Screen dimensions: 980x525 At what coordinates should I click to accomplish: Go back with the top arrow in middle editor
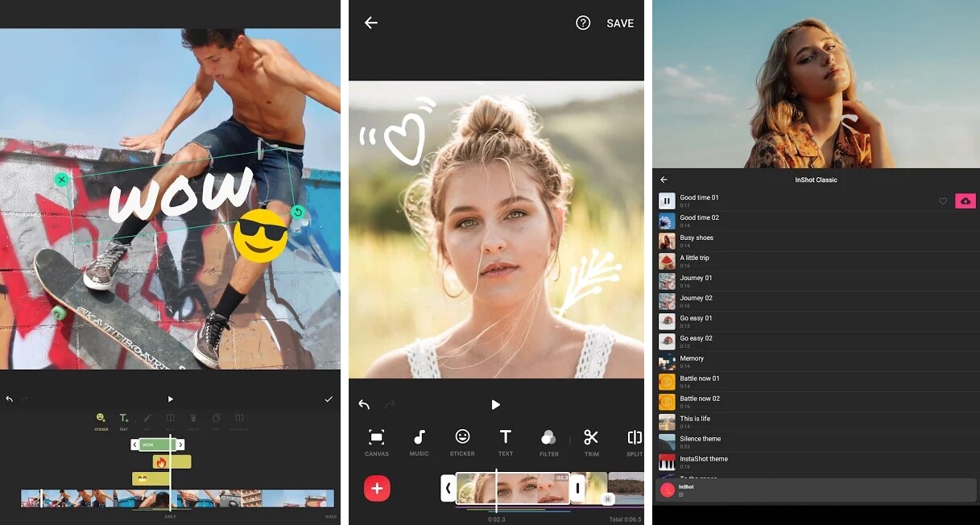tap(370, 23)
